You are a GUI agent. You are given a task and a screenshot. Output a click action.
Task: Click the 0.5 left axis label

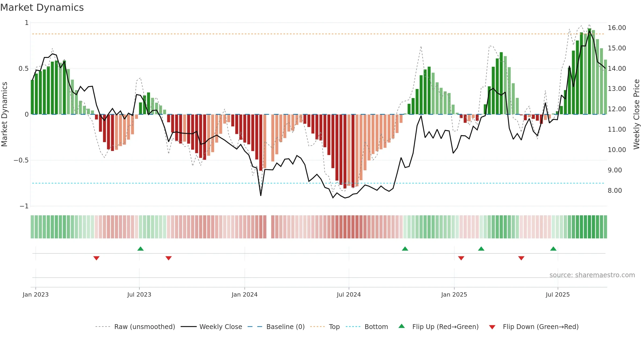23,68
